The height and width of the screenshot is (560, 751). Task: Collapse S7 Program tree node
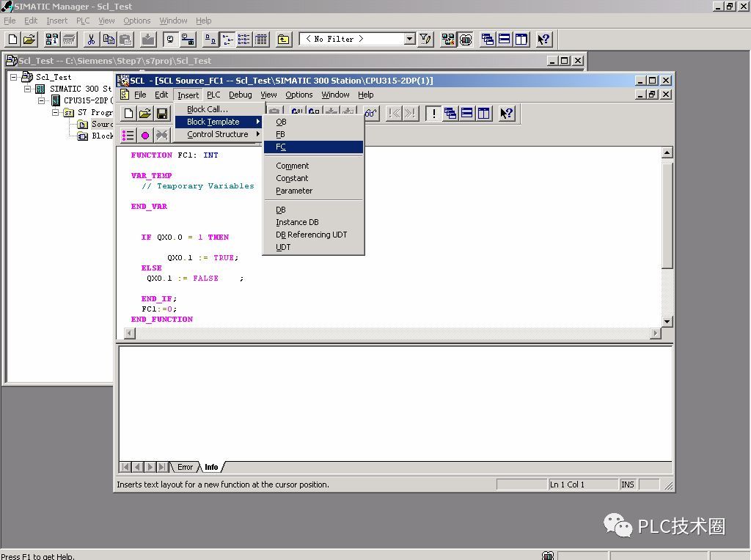pos(56,112)
